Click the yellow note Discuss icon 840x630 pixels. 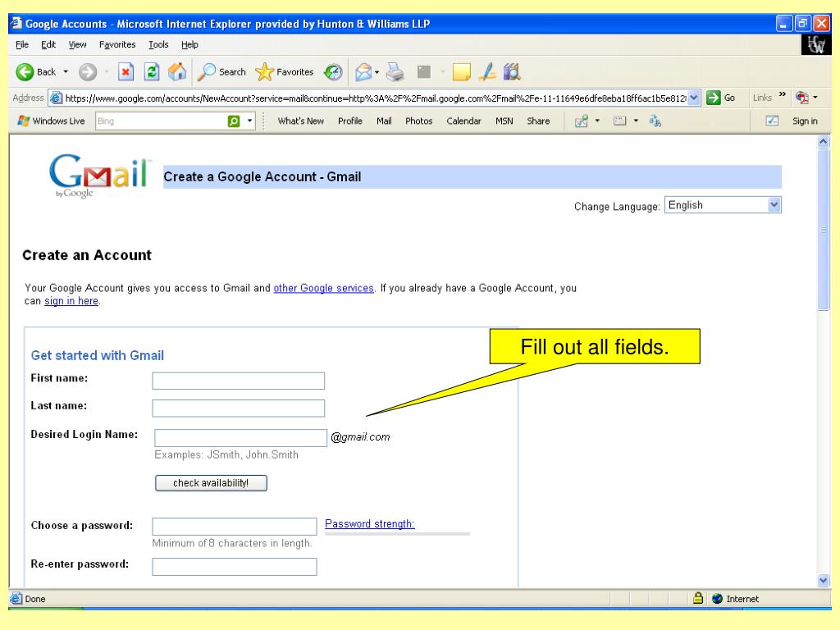(461, 72)
